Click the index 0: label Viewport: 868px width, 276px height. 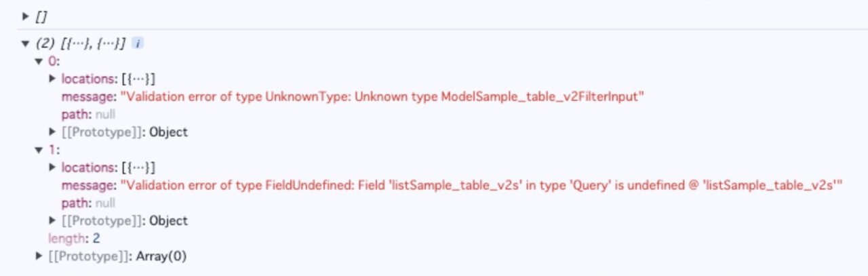54,61
